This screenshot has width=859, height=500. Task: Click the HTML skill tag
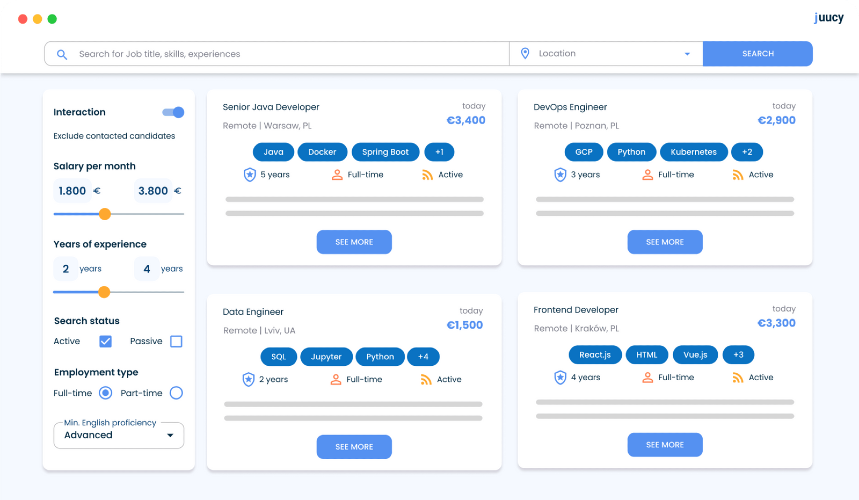tap(646, 355)
